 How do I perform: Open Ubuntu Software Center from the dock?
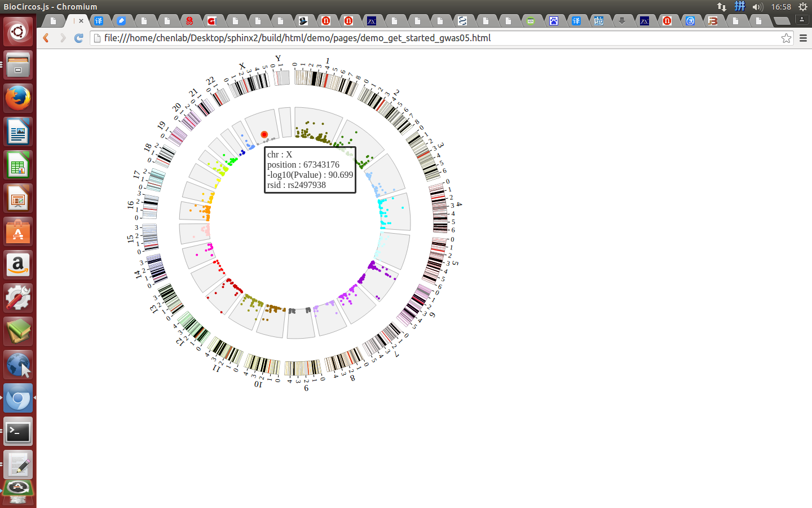click(x=18, y=231)
